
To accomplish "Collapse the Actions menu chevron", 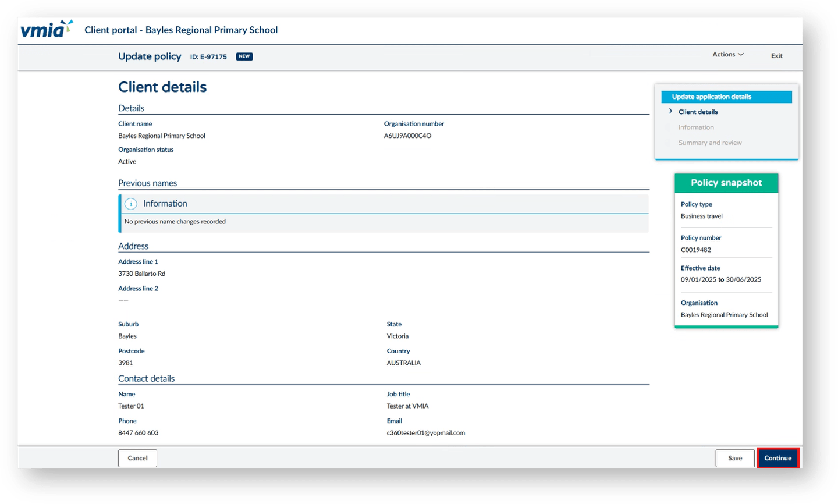I will coord(741,54).
